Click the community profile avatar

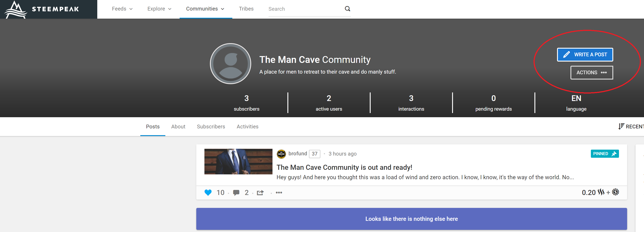230,64
